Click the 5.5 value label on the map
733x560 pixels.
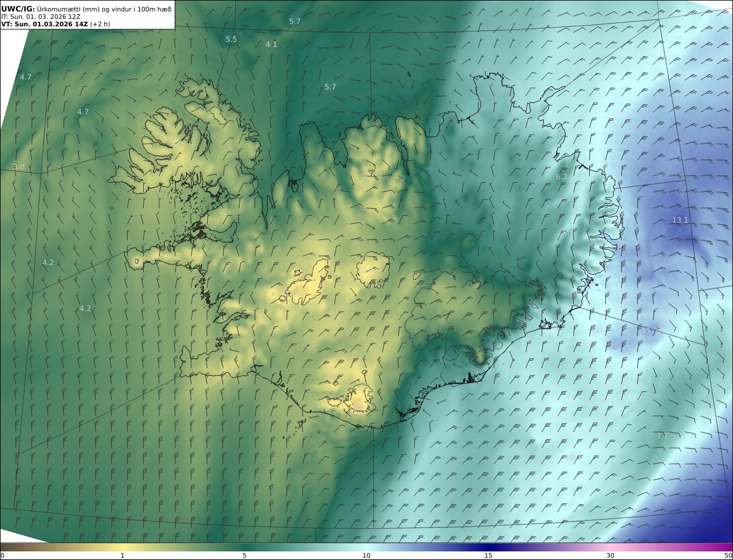pos(231,40)
